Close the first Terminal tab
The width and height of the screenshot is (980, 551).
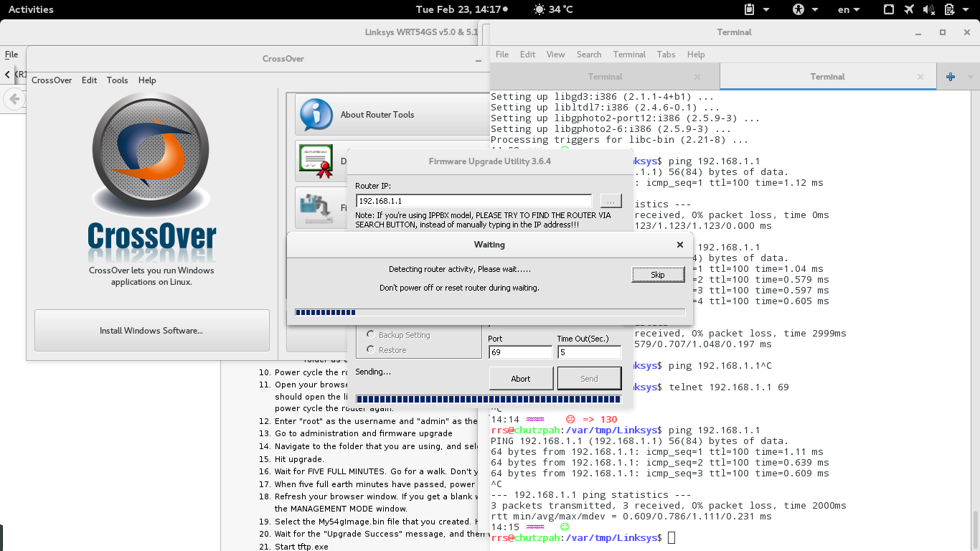[x=697, y=77]
